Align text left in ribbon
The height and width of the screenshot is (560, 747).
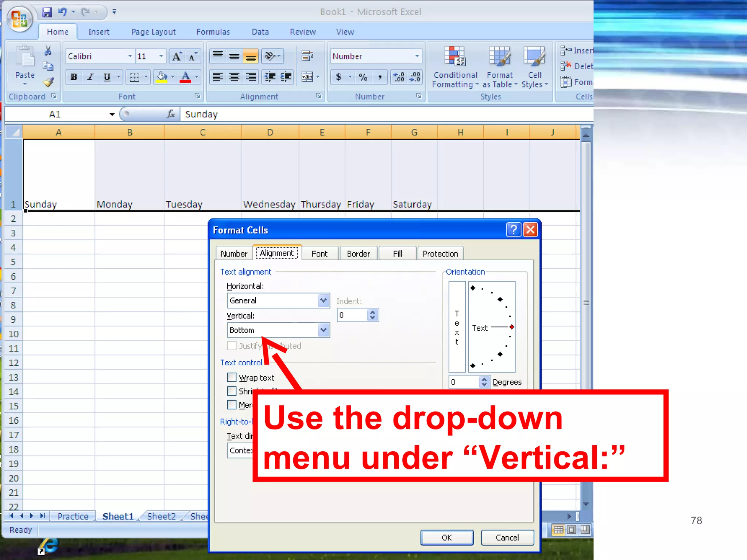pyautogui.click(x=218, y=77)
